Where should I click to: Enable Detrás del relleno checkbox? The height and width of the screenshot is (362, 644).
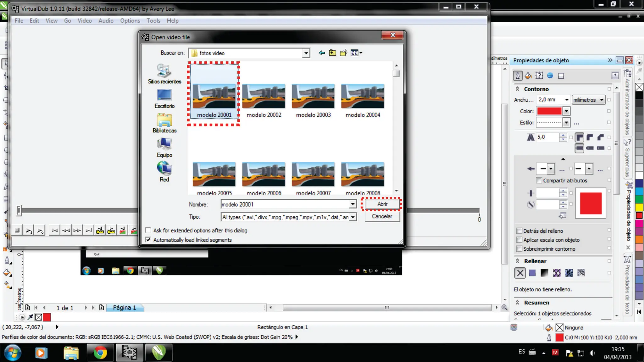pyautogui.click(x=519, y=231)
